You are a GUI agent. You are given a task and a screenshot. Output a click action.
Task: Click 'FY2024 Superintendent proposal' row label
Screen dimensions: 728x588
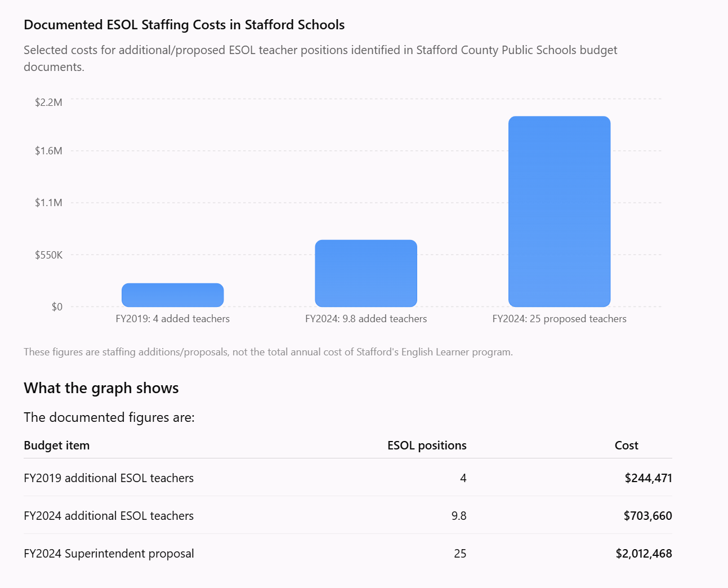(109, 554)
